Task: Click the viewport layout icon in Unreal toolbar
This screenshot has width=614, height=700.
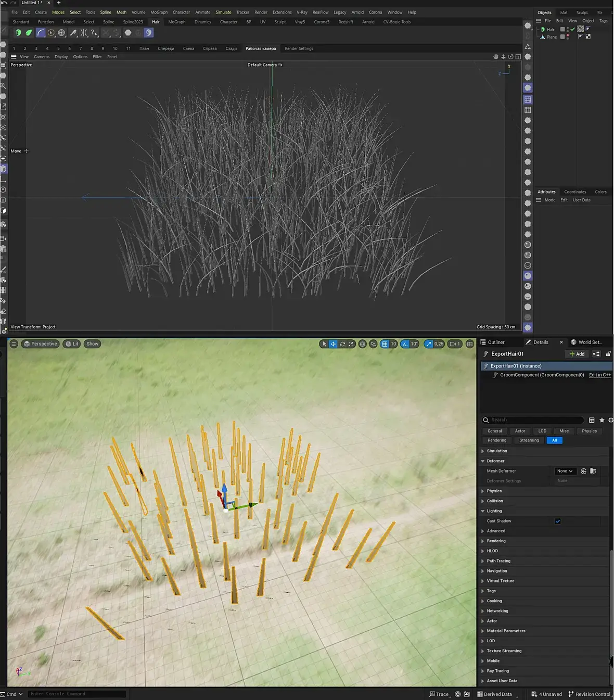Action: (470, 344)
